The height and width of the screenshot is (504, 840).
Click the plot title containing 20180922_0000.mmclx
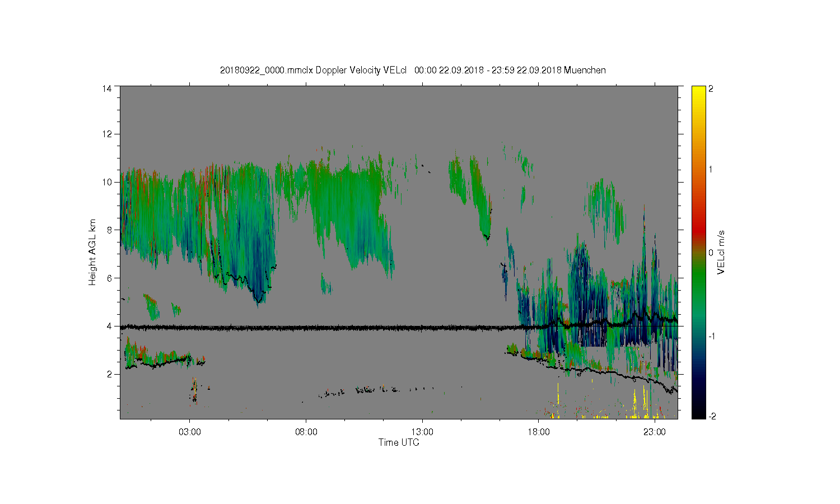413,71
